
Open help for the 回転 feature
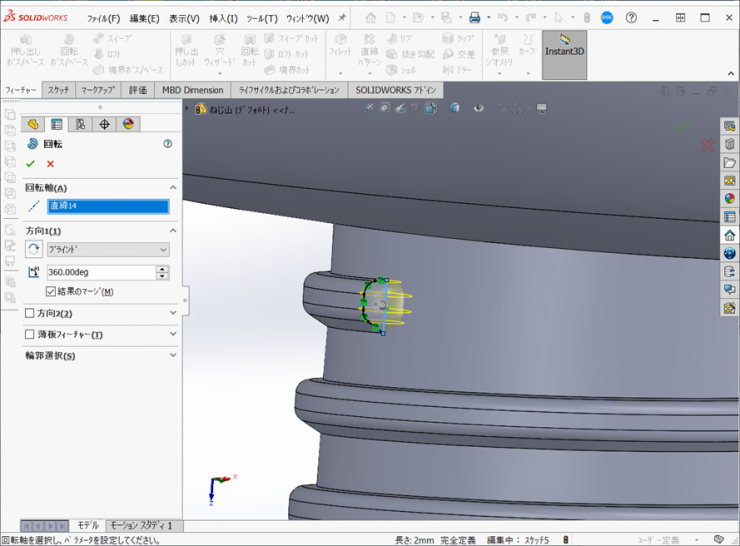[167, 144]
